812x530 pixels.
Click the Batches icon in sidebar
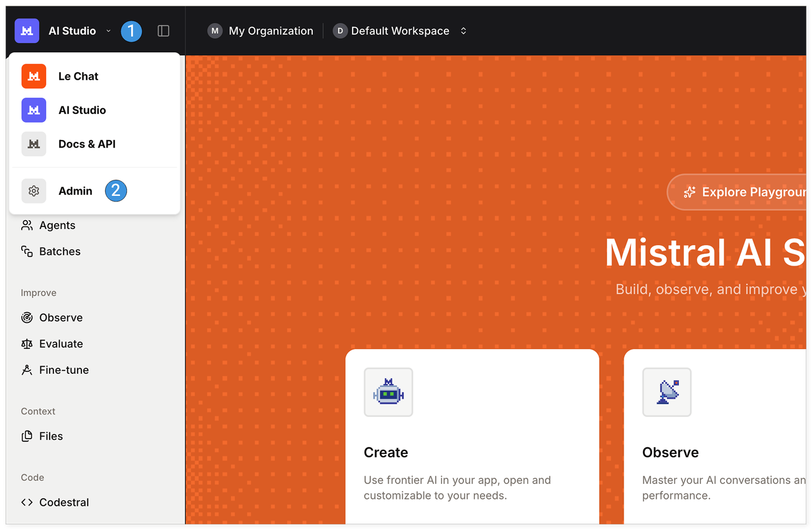(x=27, y=251)
